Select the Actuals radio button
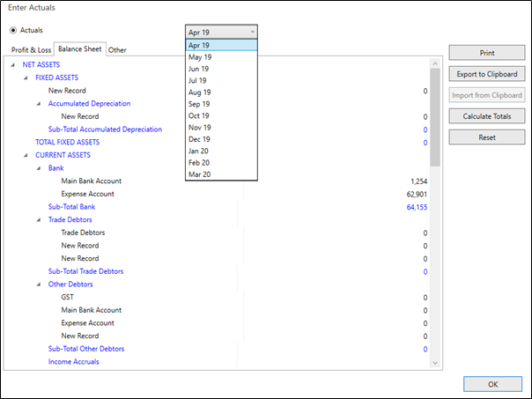 coord(13,31)
